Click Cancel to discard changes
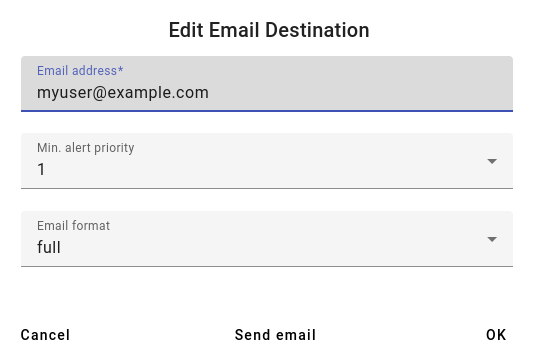This screenshot has height=360, width=535. pyautogui.click(x=45, y=335)
